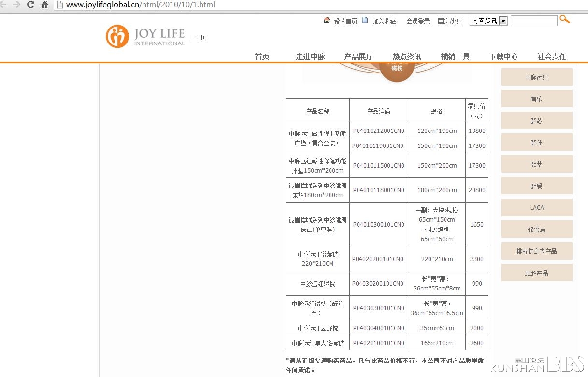Click the 零售价（元） table header
The width and height of the screenshot is (588, 377).
click(477, 111)
